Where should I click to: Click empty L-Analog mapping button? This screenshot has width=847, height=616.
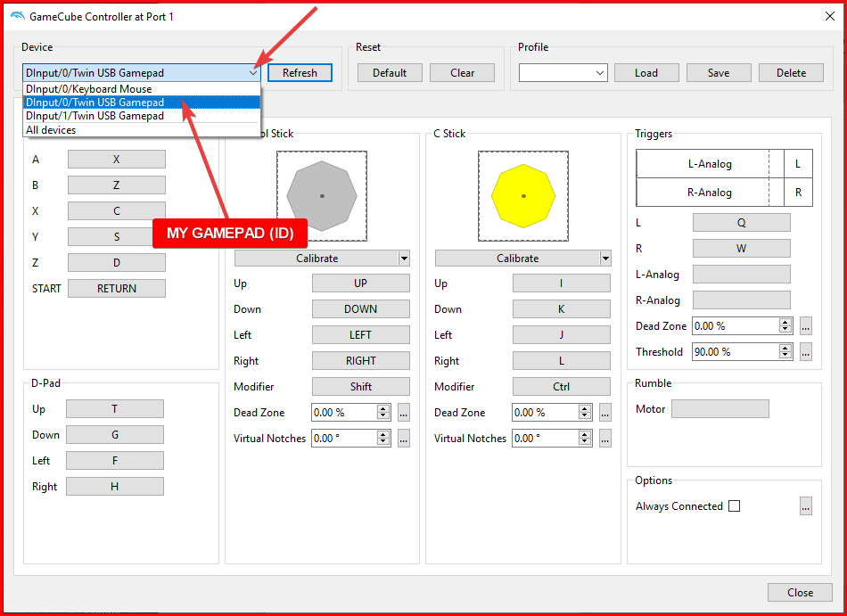click(x=741, y=275)
